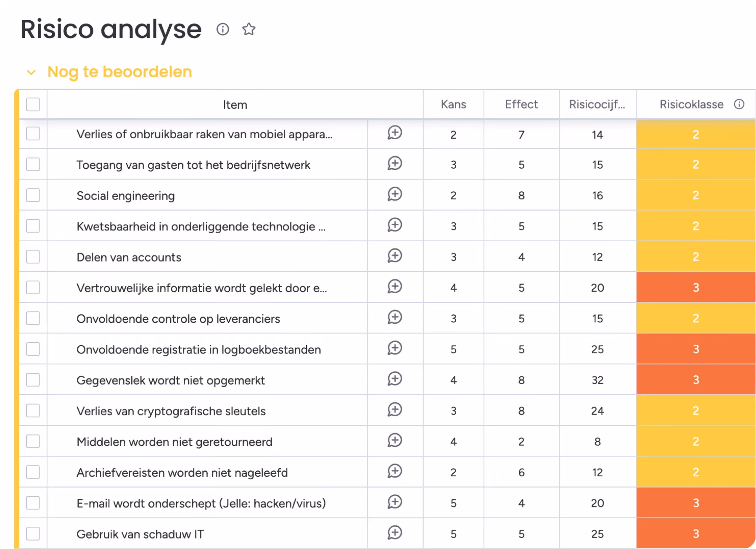Viewport: 756px width, 549px height.
Task: Open the conversation for the Verlies van cryptografische sleutels row
Action: point(395,410)
